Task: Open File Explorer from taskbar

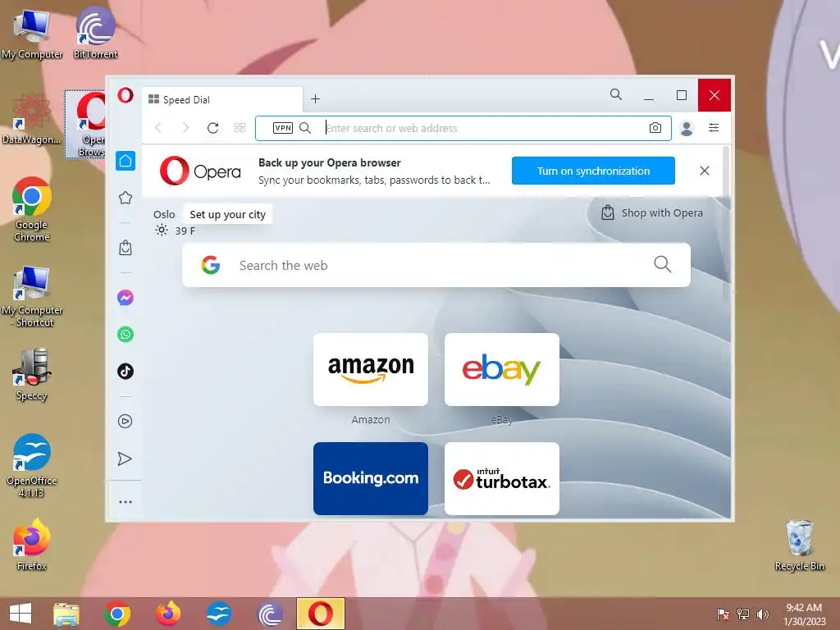Action: tap(66, 614)
